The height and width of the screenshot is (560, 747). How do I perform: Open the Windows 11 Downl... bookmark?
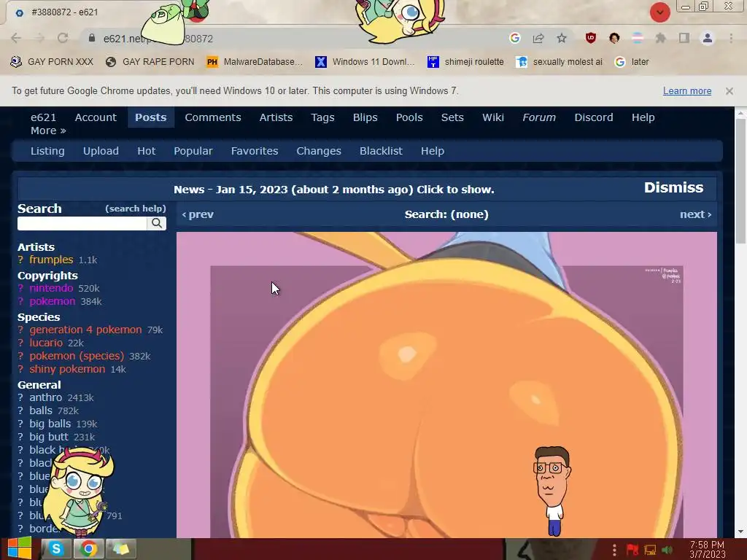(365, 62)
